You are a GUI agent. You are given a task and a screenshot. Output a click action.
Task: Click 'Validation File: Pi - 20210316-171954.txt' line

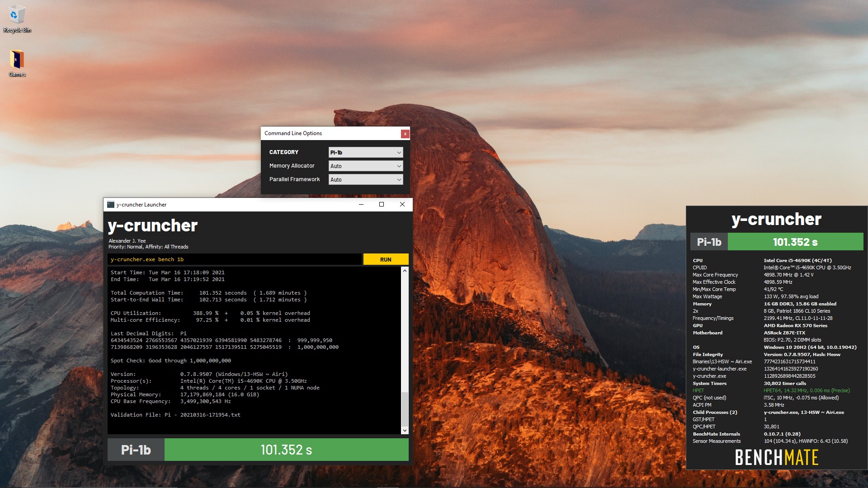175,415
